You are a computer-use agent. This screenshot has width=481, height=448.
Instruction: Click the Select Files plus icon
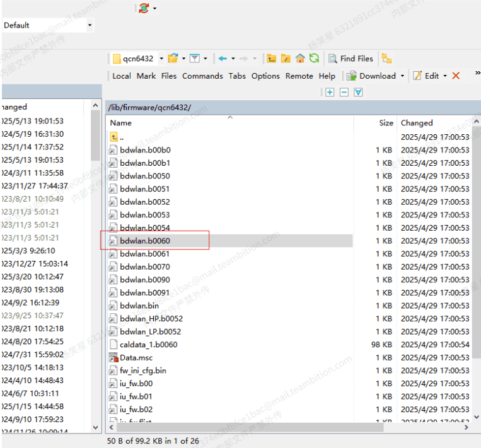(x=330, y=92)
